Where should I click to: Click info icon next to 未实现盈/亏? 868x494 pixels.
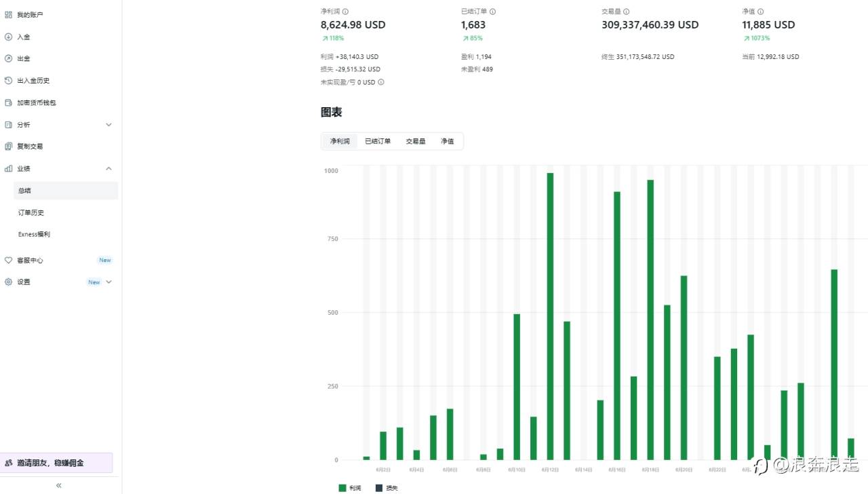coord(381,82)
